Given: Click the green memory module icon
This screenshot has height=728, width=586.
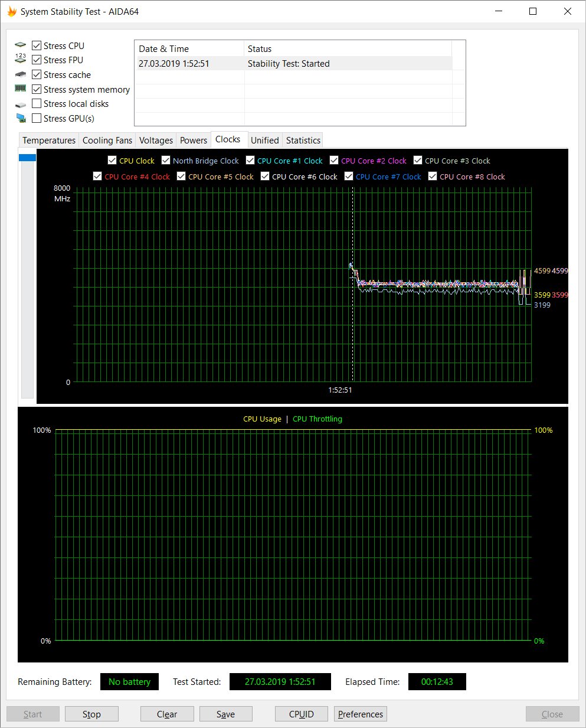Looking at the screenshot, I should click(x=21, y=89).
